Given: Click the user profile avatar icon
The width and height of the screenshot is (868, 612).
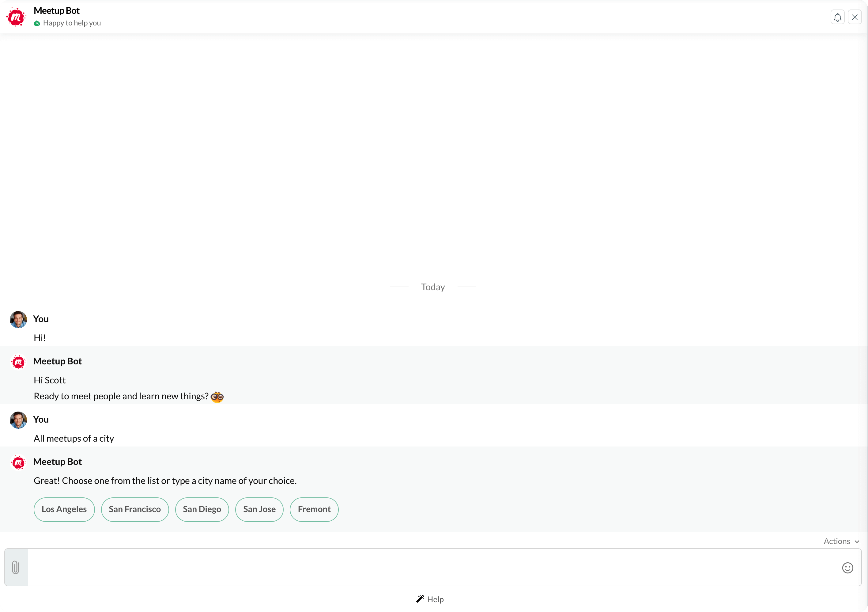Looking at the screenshot, I should 18,319.
